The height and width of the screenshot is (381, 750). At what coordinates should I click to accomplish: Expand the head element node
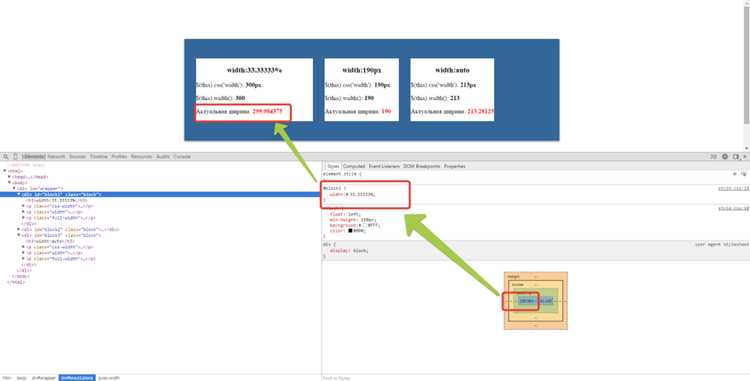(x=9, y=177)
